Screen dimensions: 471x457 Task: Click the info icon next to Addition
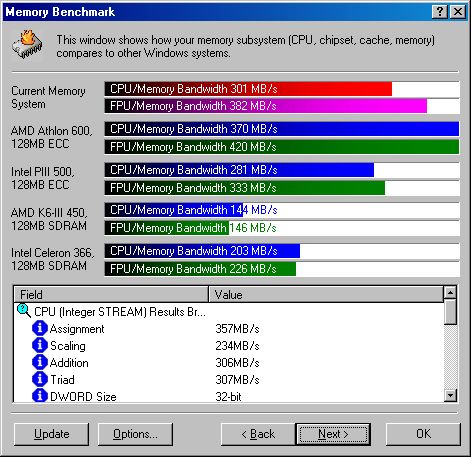click(x=40, y=362)
